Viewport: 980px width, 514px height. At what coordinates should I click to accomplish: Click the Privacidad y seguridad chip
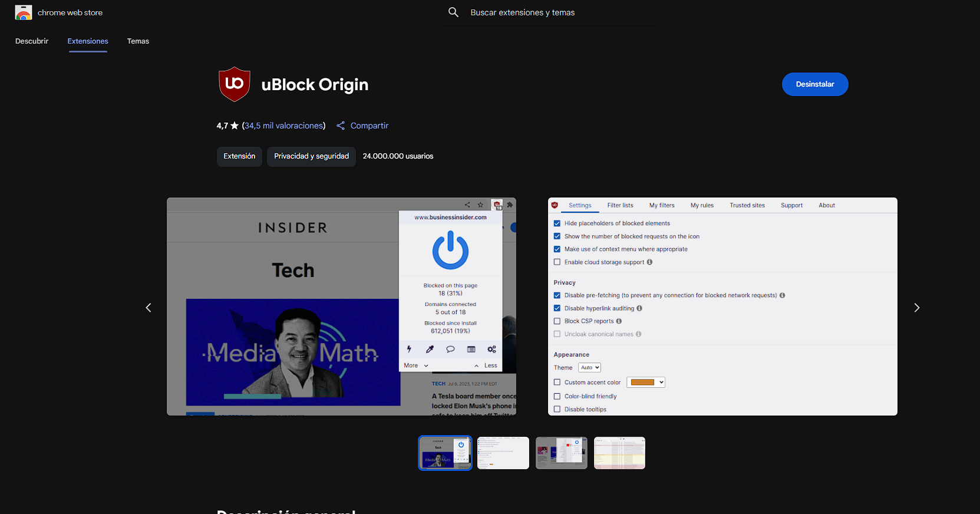pyautogui.click(x=311, y=156)
